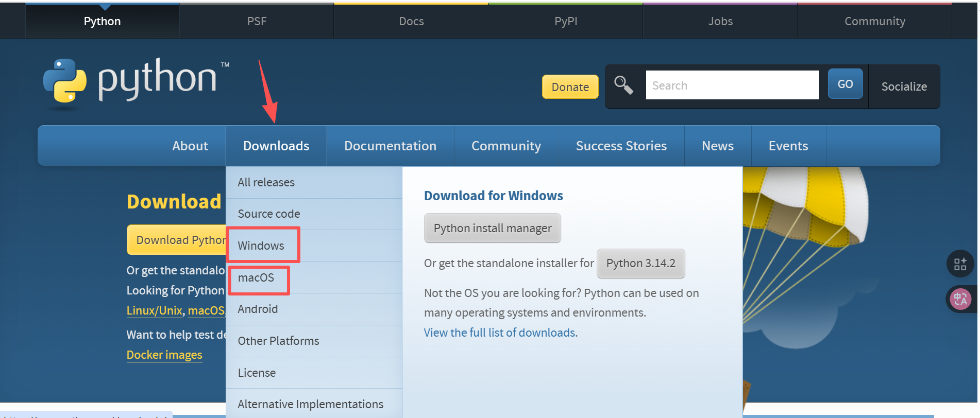This screenshot has width=980, height=418.
Task: Click the yellow Donate button
Action: 570,86
